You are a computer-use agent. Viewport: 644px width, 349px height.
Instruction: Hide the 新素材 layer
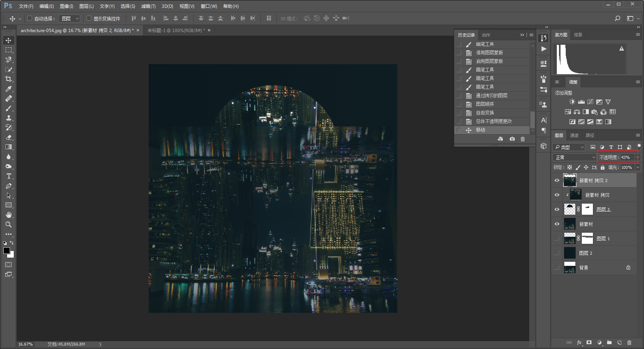[x=557, y=224]
